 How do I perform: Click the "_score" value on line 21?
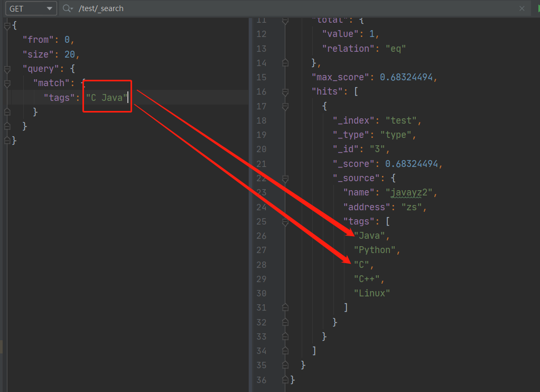[412, 164]
